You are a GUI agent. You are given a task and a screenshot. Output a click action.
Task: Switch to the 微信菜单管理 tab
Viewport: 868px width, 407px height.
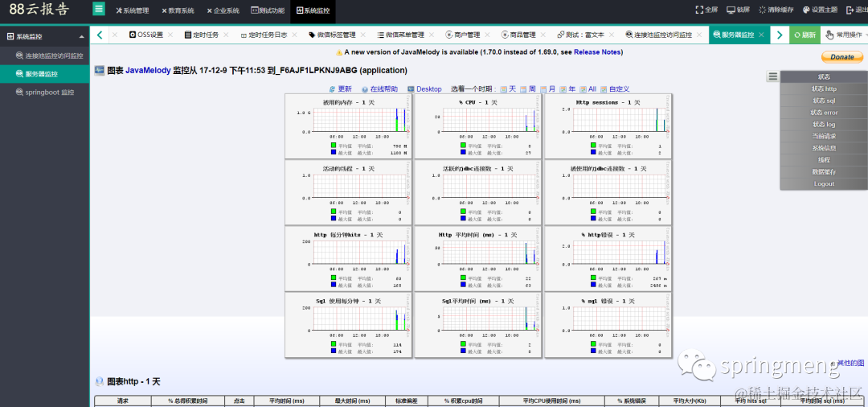point(401,35)
